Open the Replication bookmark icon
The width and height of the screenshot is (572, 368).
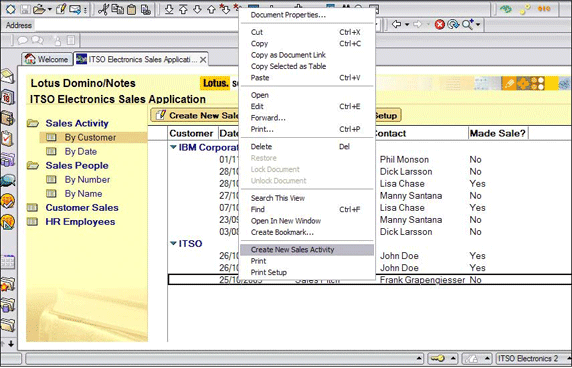8,159
